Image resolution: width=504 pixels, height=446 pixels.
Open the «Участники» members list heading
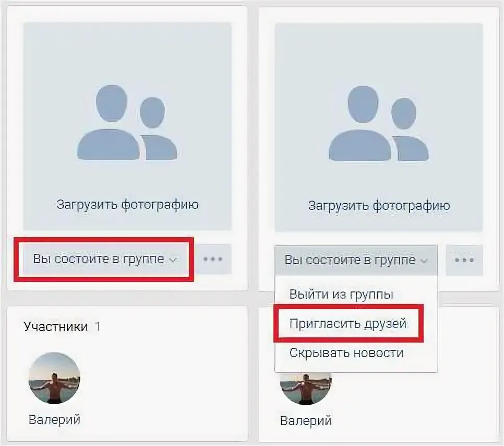56,326
